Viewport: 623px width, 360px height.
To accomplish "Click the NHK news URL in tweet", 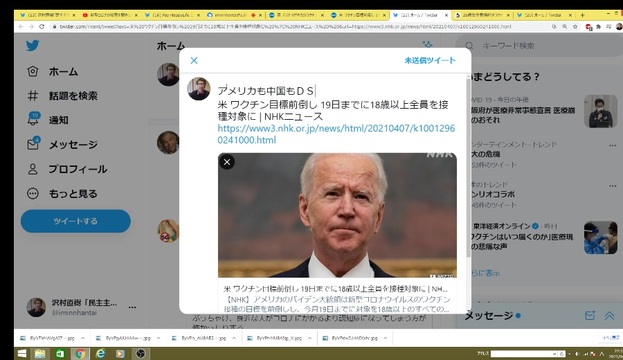I will click(x=336, y=134).
